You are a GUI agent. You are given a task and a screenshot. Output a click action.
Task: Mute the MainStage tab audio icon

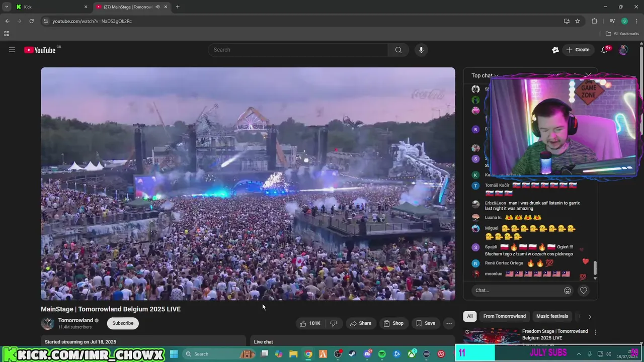(157, 7)
